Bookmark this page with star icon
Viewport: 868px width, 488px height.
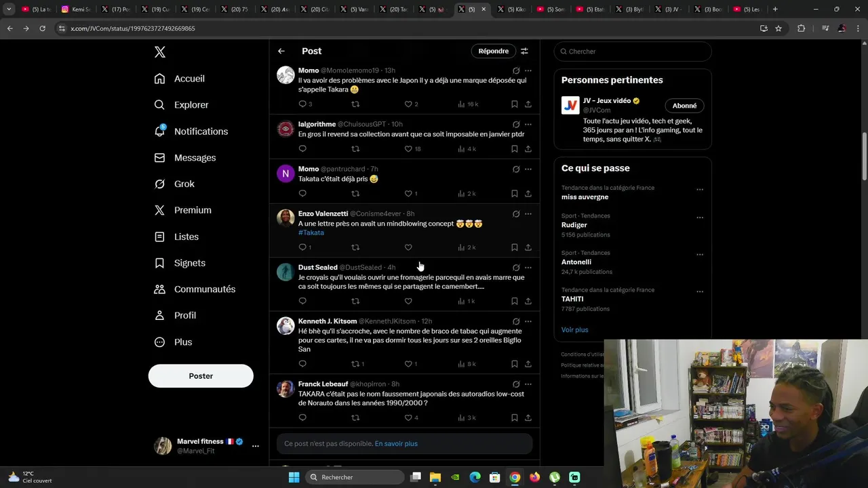(x=778, y=28)
